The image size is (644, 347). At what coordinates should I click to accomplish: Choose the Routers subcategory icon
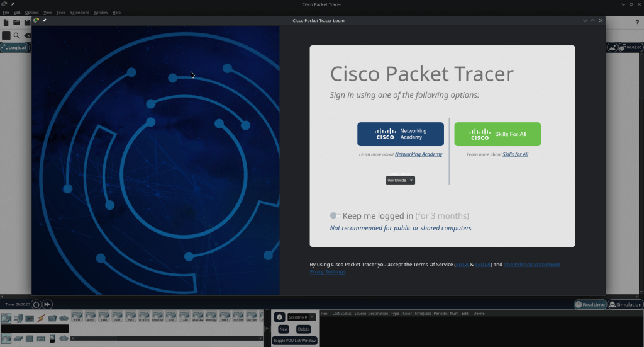click(6, 338)
